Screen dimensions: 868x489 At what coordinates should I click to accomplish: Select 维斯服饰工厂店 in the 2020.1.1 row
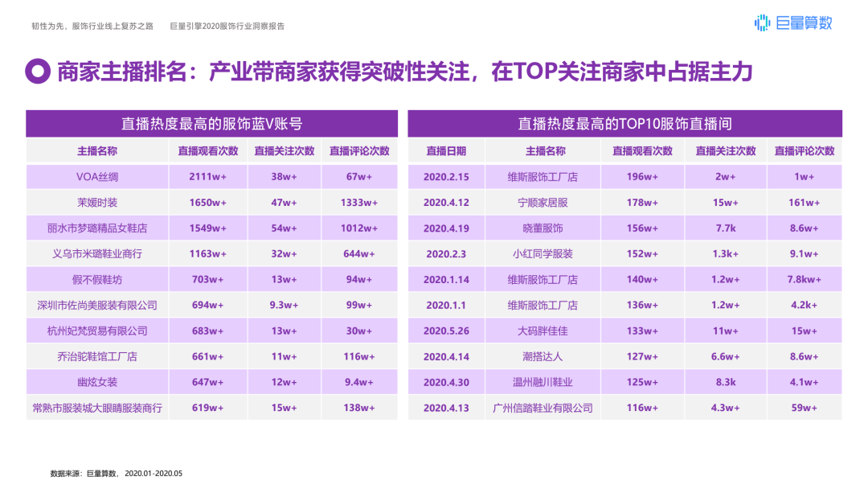point(542,305)
